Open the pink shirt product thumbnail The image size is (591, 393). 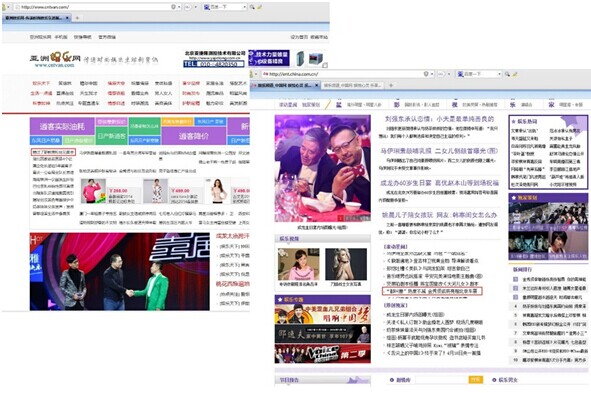pyautogui.click(x=93, y=191)
